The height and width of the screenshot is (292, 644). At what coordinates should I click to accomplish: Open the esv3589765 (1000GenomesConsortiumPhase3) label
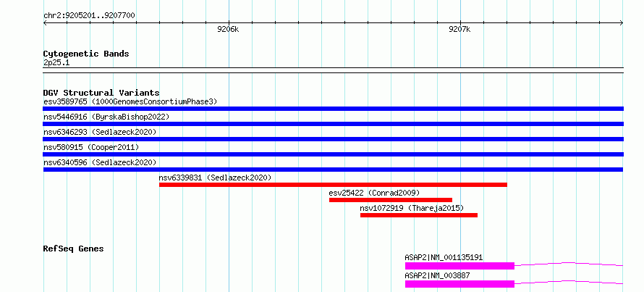coord(130,101)
